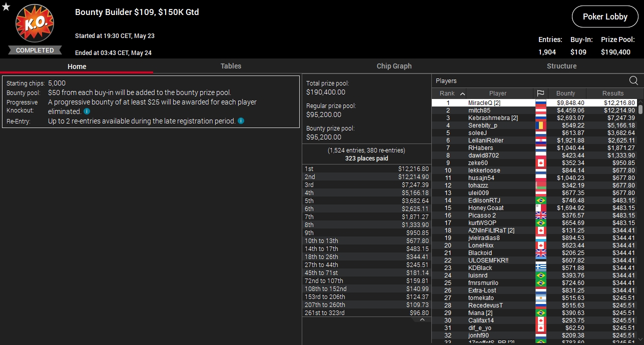Click the favorite star icon
The image size is (644, 345).
pos(6,6)
